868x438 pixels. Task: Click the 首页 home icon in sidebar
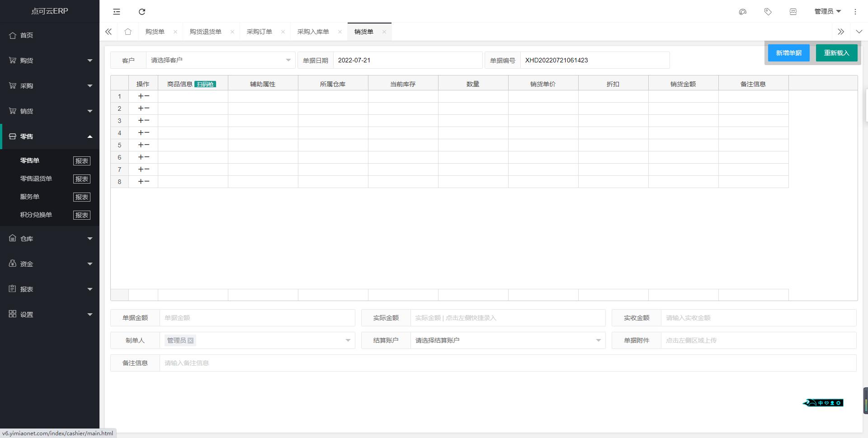tap(13, 35)
